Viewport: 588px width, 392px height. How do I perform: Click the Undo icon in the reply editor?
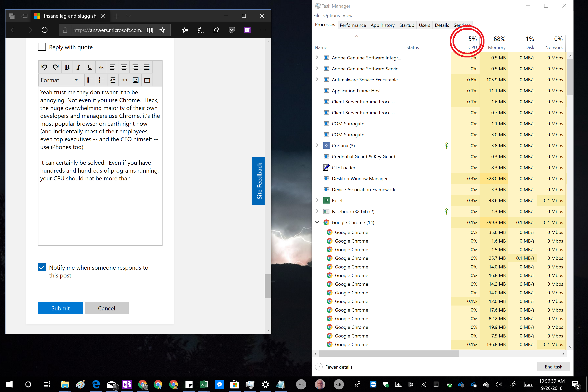(44, 67)
